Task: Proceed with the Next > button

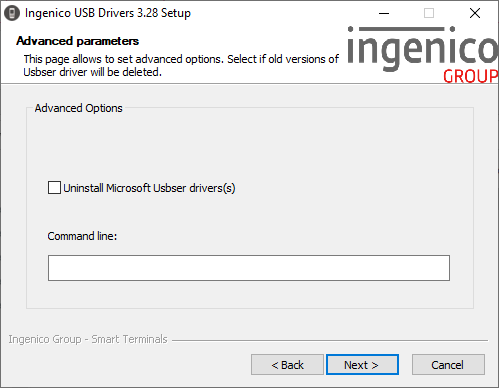Action: point(362,365)
